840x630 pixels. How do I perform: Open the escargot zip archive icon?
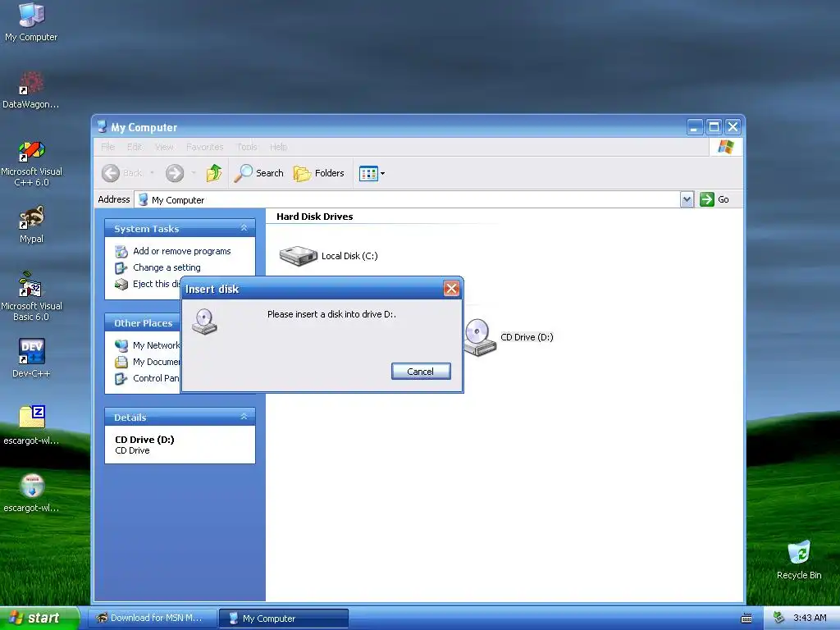click(x=31, y=426)
